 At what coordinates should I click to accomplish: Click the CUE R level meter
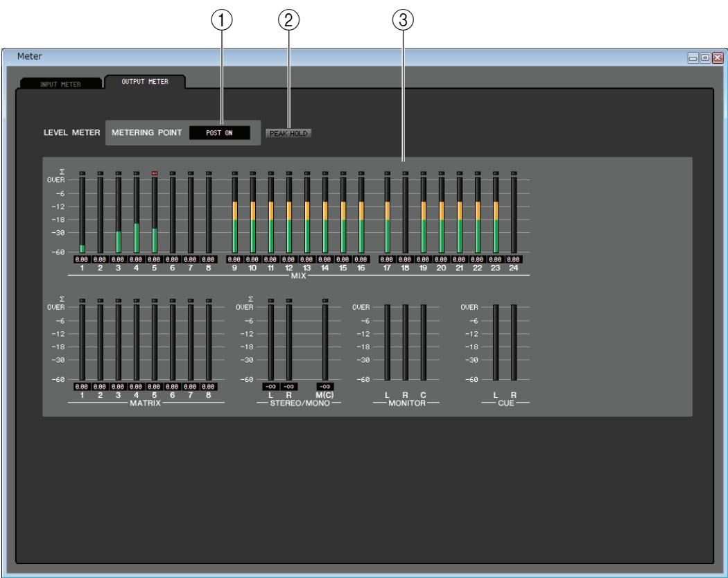point(514,342)
